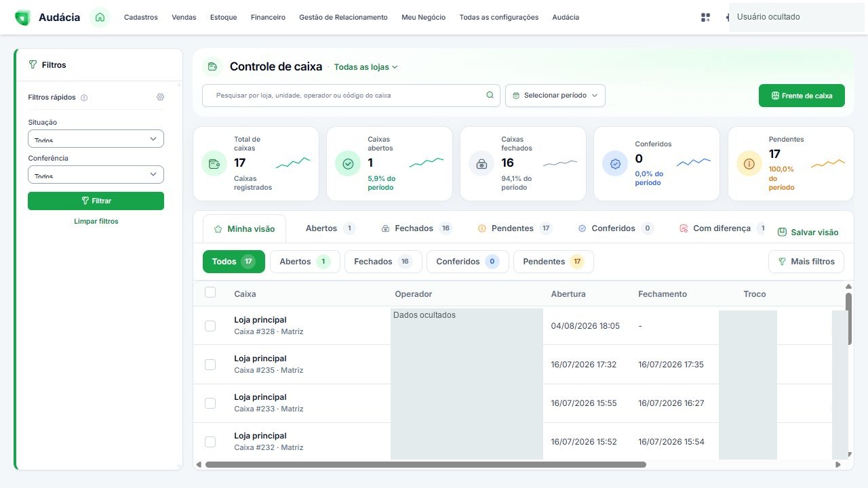This screenshot has width=868, height=488.
Task: Open the Mais filtros button
Action: coord(806,262)
